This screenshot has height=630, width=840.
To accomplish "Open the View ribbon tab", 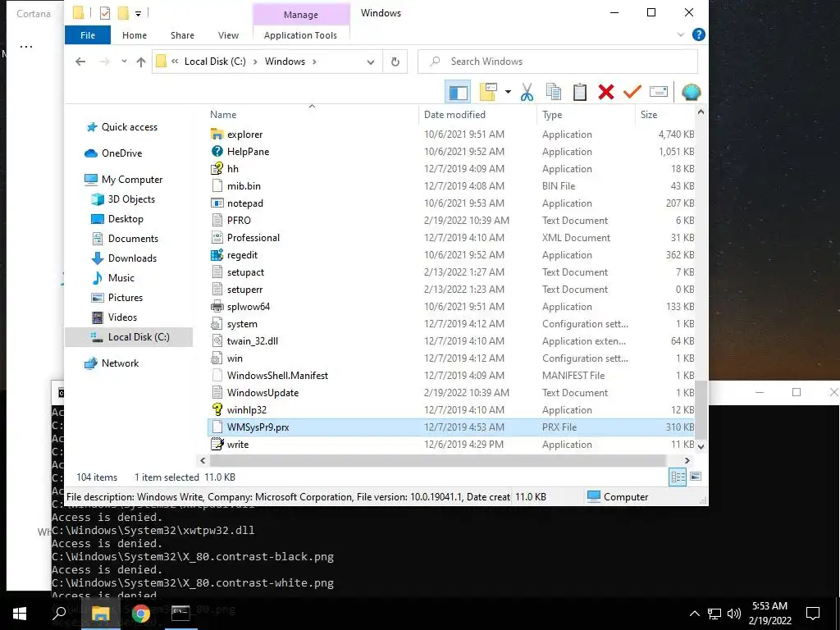I will click(228, 35).
